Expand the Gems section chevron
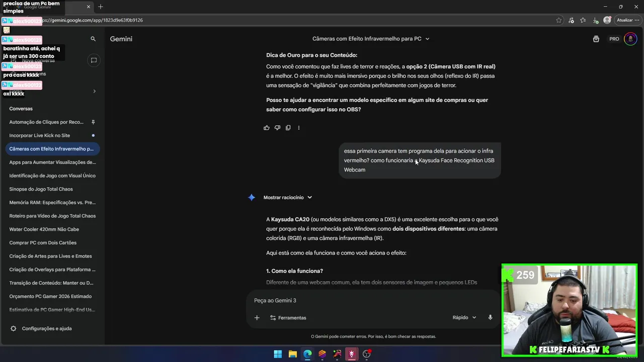Viewport: 644px width, 362px height. click(94, 91)
